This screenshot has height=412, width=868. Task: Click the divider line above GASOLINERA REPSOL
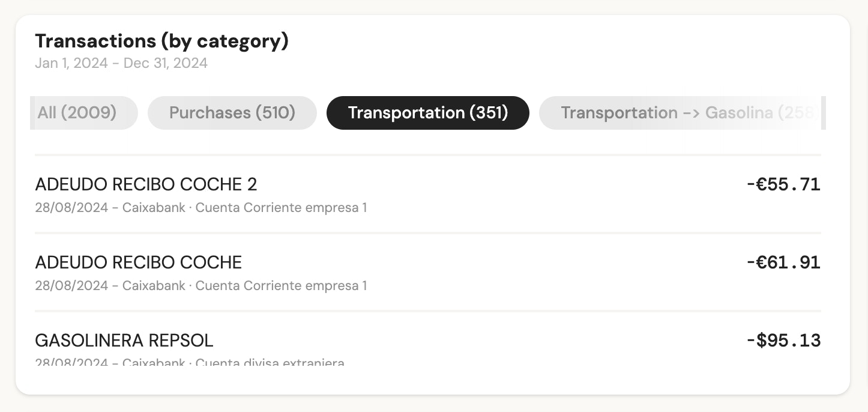427,311
